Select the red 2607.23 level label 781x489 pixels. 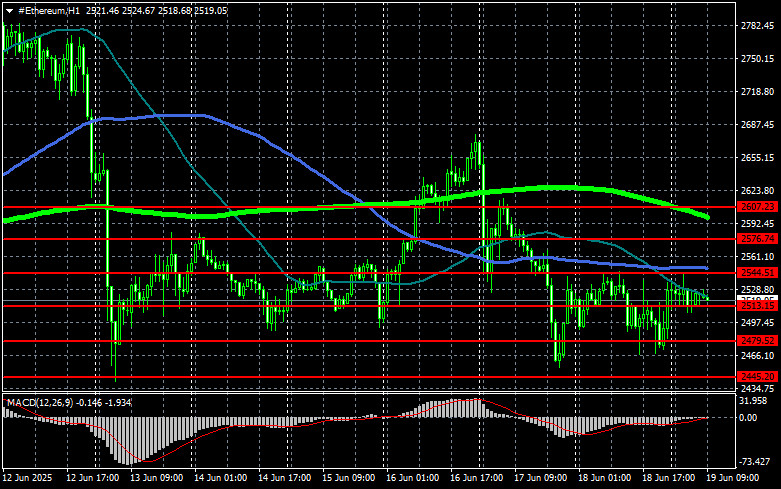[x=758, y=207]
